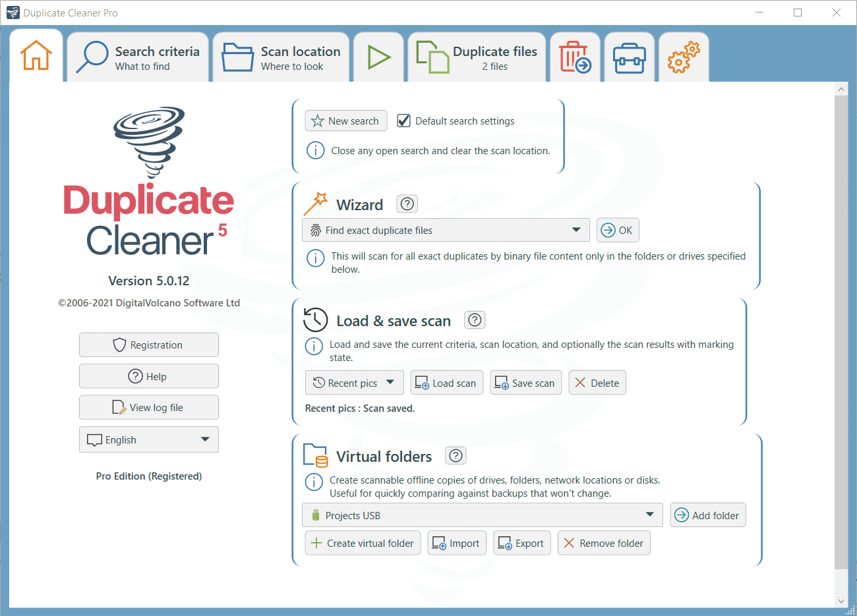Click the Save scan button
The height and width of the screenshot is (616, 857).
[525, 383]
